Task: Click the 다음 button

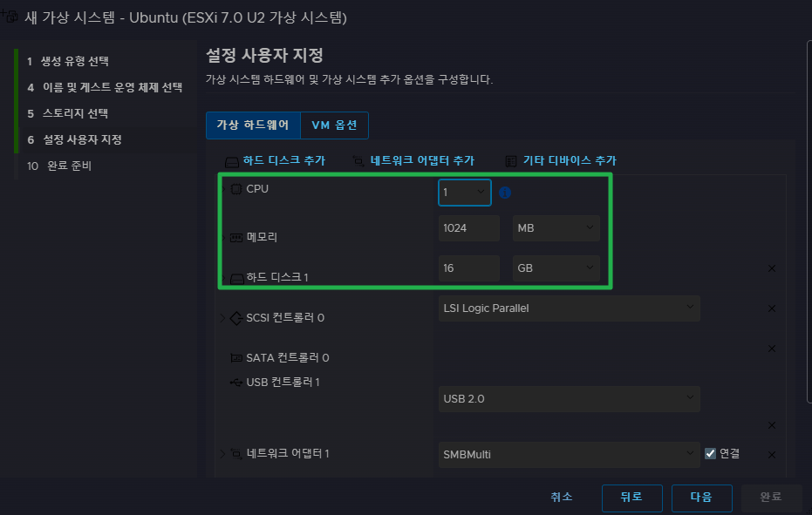Action: point(701,497)
